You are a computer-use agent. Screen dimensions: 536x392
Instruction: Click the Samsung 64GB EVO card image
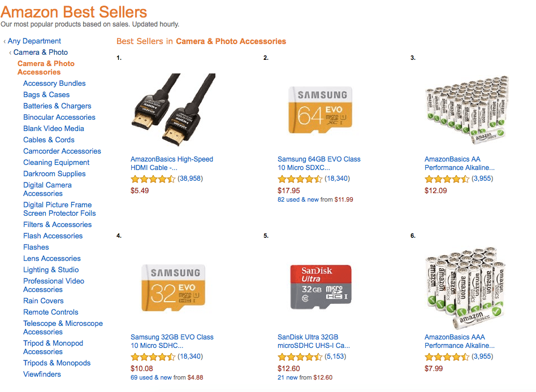tap(321, 110)
